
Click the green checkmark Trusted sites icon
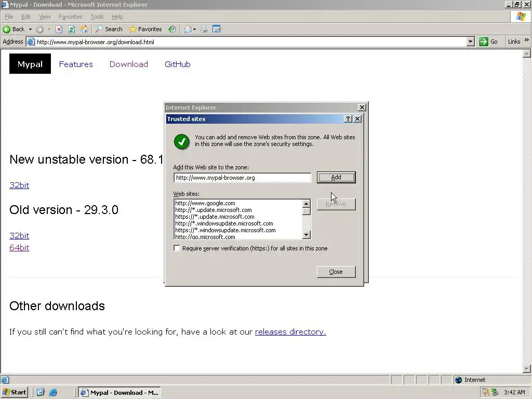[x=182, y=141]
